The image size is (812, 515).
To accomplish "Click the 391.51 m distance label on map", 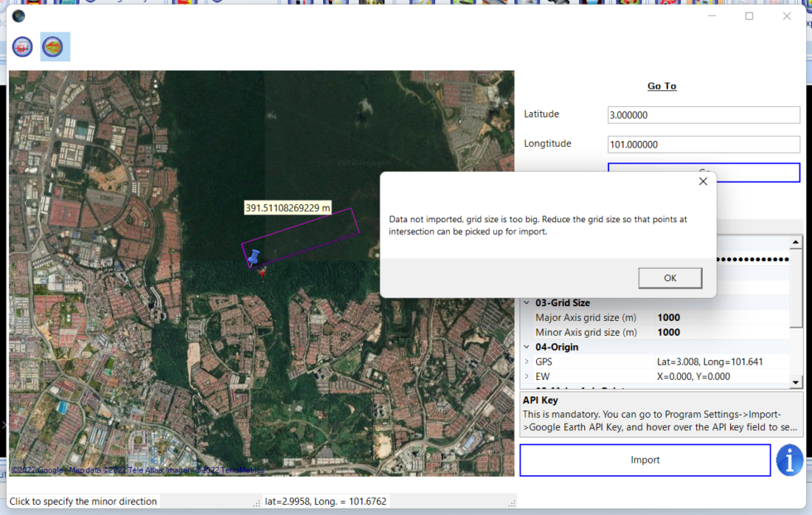I will (288, 207).
